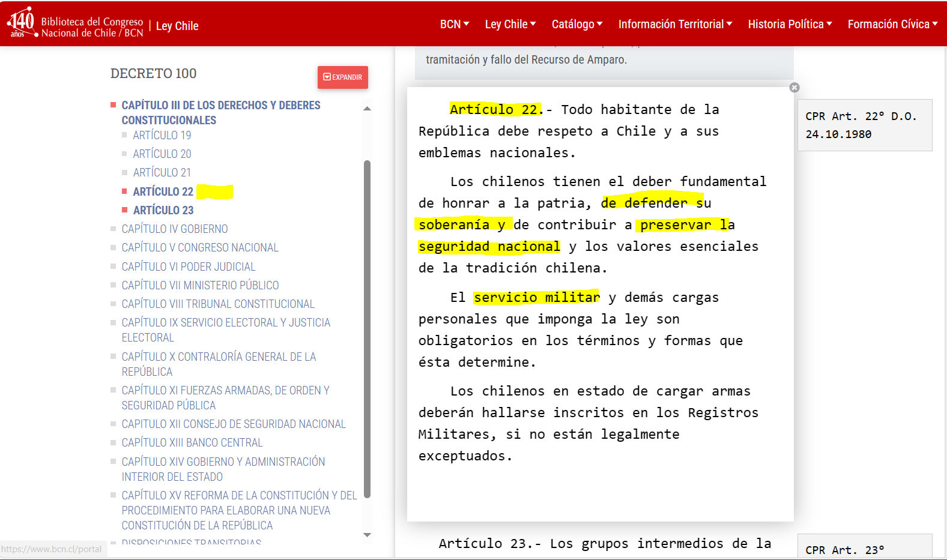Open Capítulo XIII Banco Central
The width and height of the screenshot is (947, 560).
pos(192,442)
